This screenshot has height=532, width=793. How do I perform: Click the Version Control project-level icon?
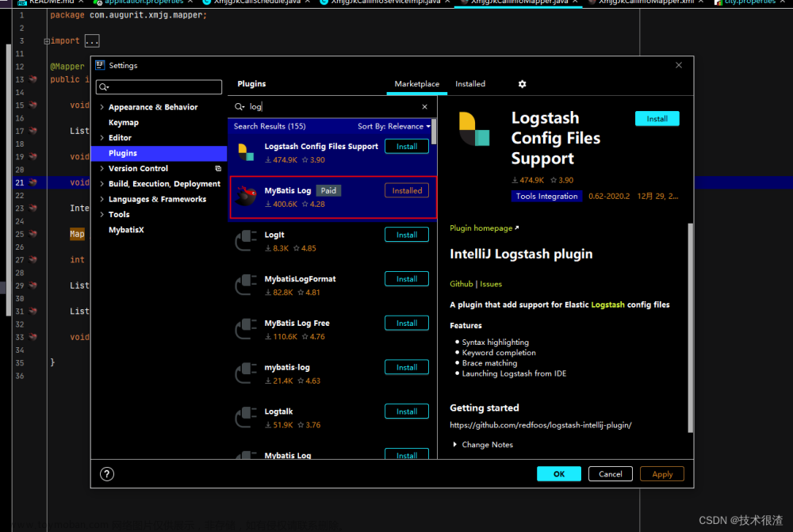tap(218, 168)
